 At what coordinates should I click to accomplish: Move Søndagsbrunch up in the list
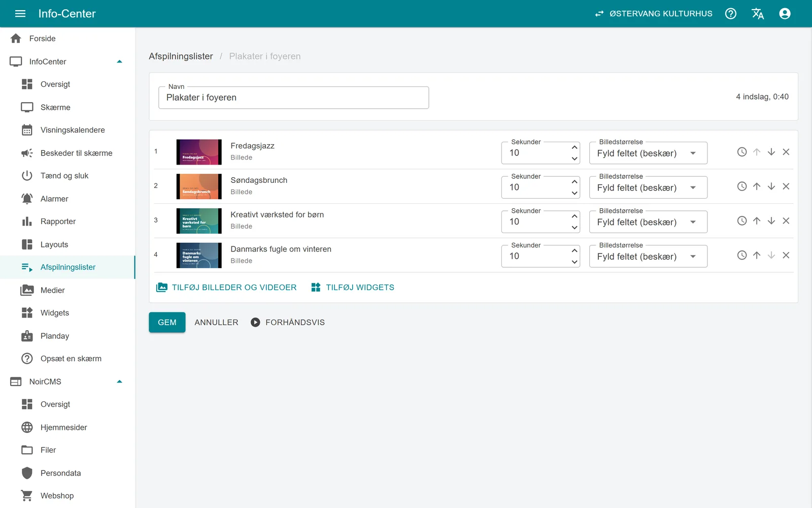tap(757, 186)
